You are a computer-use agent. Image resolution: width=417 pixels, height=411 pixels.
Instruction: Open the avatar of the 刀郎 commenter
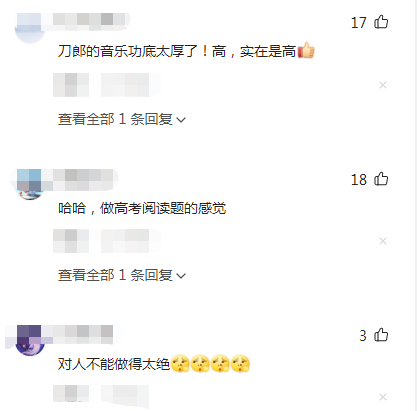point(30,28)
